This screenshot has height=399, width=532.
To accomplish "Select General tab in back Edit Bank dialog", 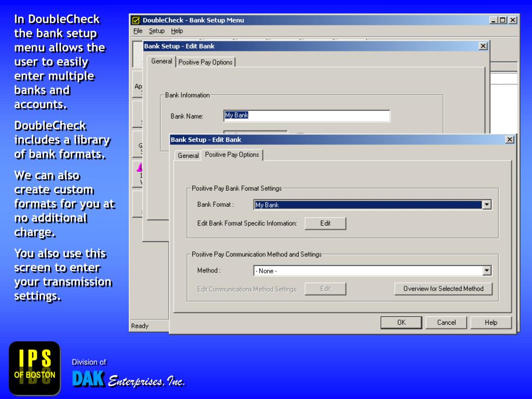I will point(162,61).
